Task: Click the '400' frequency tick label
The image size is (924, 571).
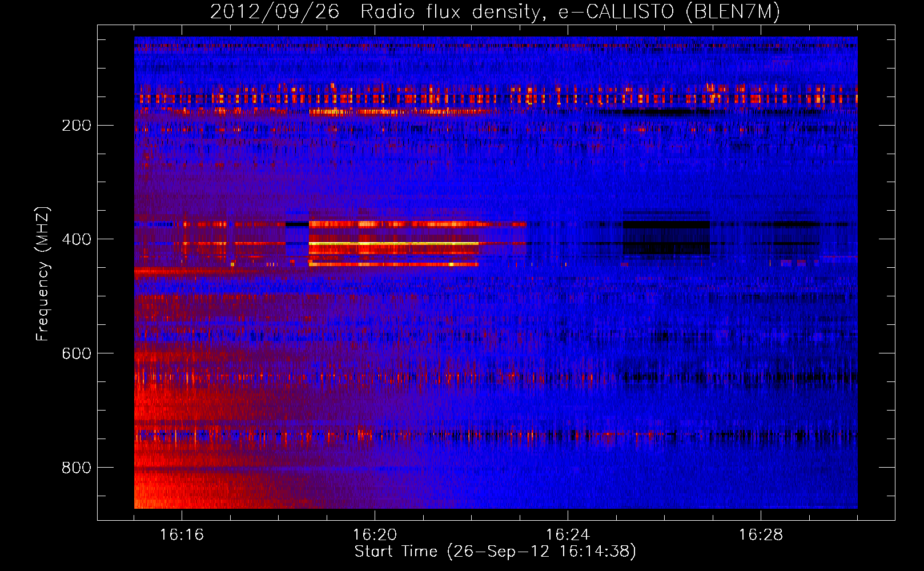Action: pyautogui.click(x=77, y=239)
